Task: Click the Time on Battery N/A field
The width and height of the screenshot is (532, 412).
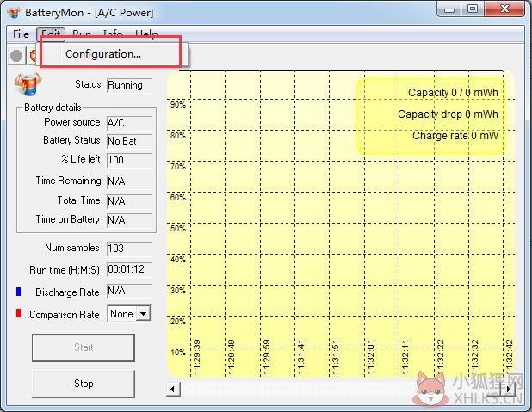Action: point(129,220)
